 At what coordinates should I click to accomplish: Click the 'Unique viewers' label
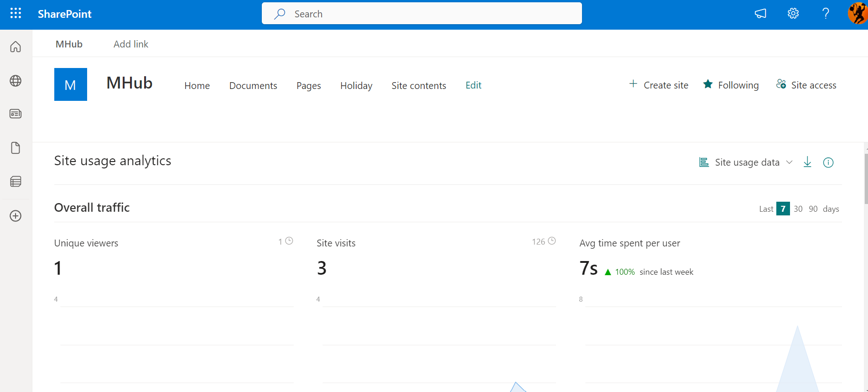pyautogui.click(x=86, y=243)
